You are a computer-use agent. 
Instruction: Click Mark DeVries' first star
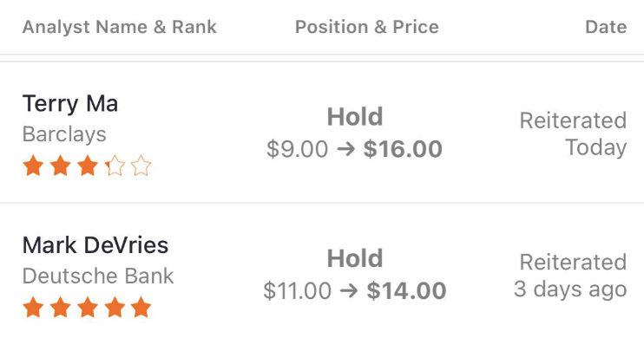coord(33,308)
